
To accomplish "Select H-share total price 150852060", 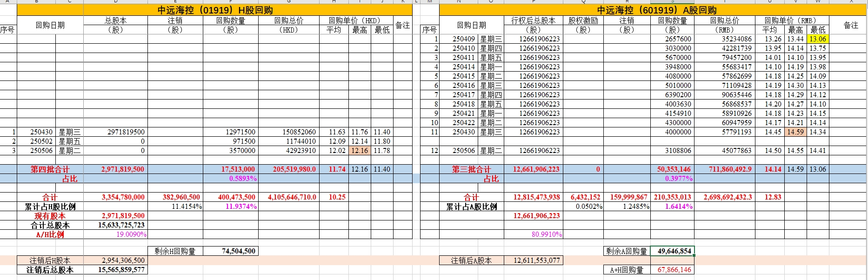I will click(x=289, y=132).
